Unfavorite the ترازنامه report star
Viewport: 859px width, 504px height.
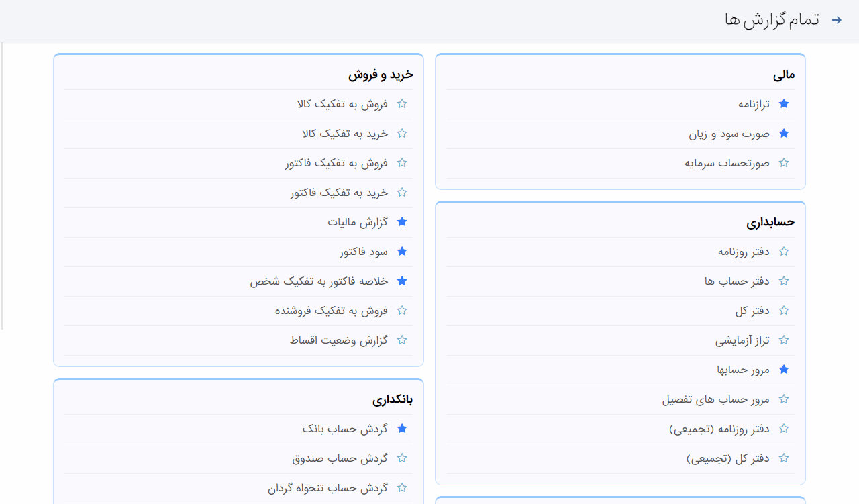(x=783, y=104)
